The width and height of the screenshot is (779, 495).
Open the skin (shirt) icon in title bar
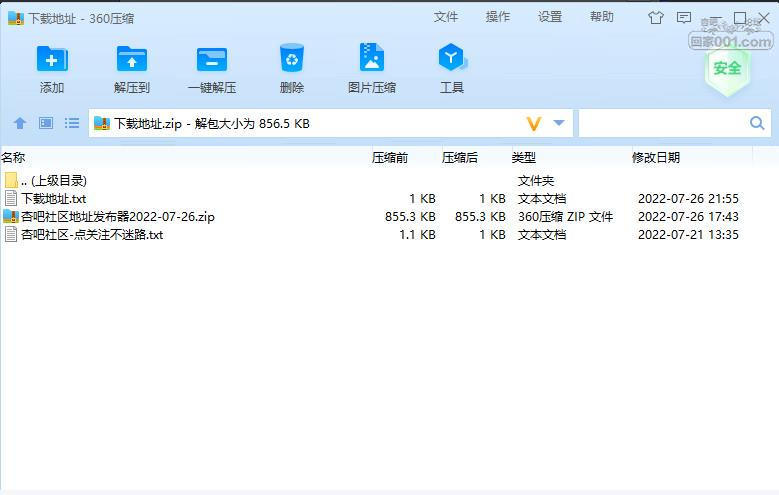[656, 18]
